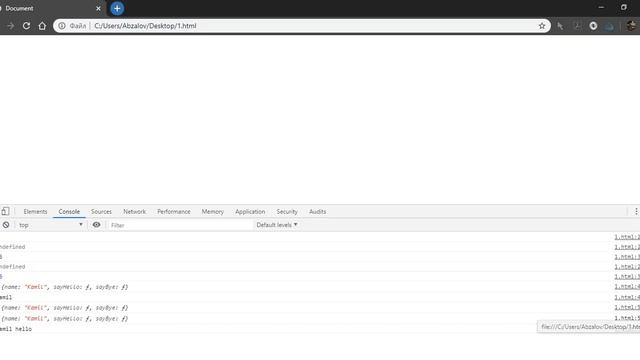The image size is (640, 360).
Task: Open the Application tab
Action: (250, 211)
